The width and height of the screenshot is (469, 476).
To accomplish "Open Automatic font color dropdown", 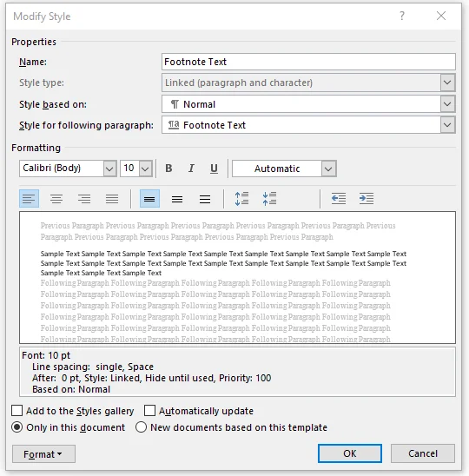I will [284, 169].
